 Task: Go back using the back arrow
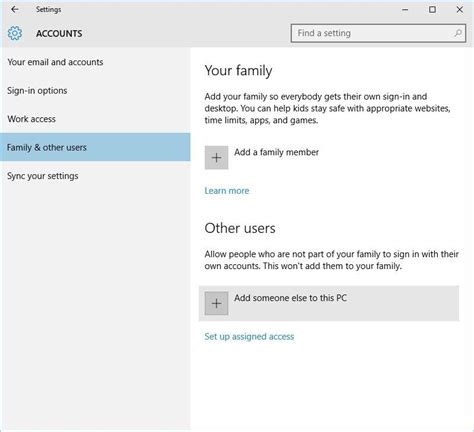coord(15,10)
